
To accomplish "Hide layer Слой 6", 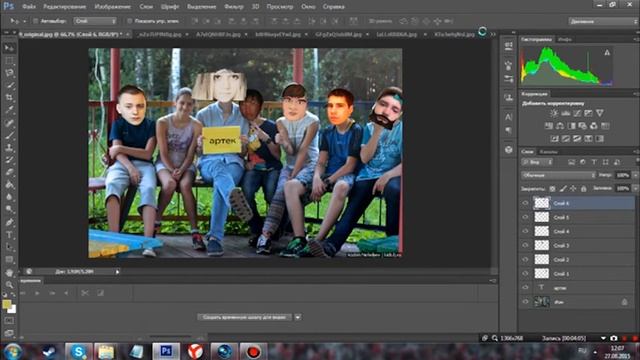I will click(525, 203).
